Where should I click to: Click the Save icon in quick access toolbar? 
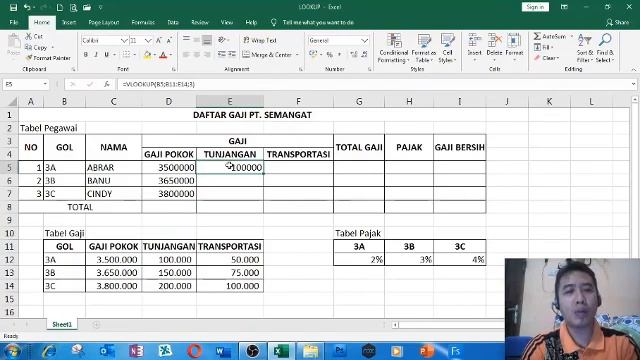pos(13,7)
